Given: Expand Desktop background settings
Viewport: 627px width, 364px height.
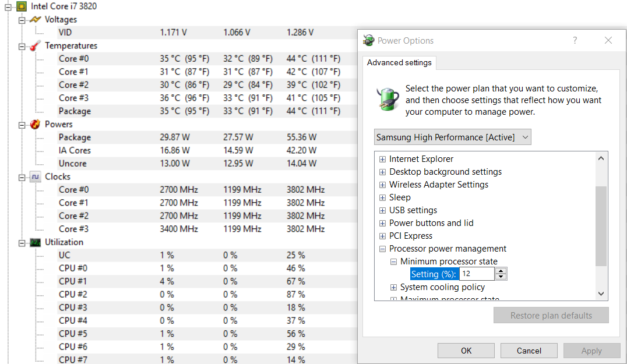Looking at the screenshot, I should (382, 172).
